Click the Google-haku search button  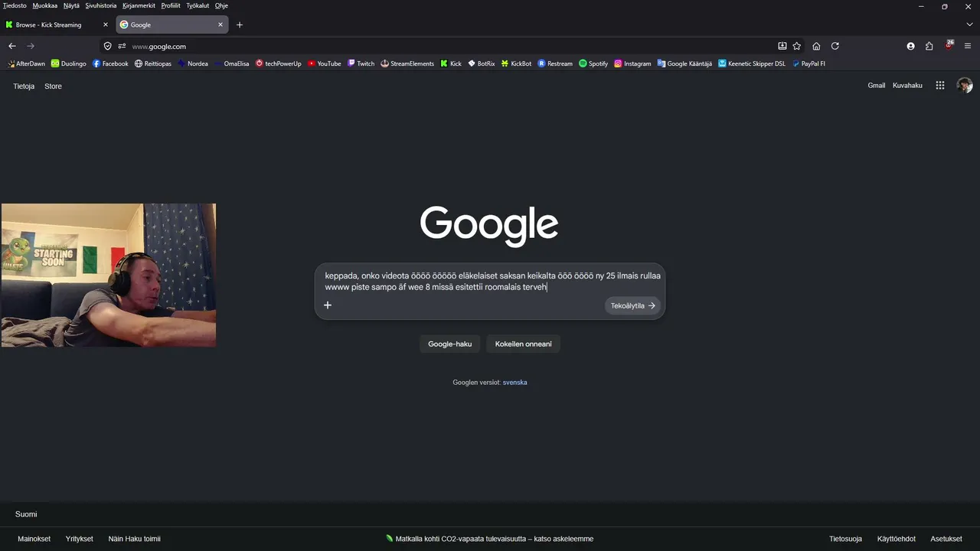pyautogui.click(x=449, y=344)
